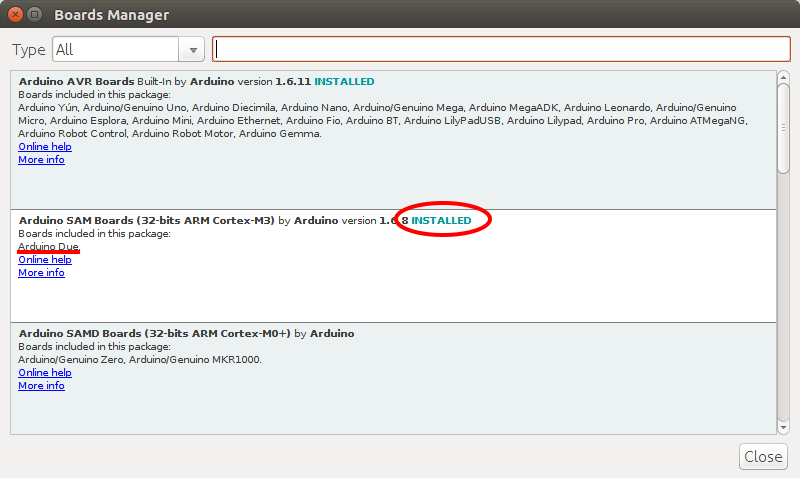Click the vertical scrollbar thumb
Screen dimensions: 800x478
click(783, 128)
